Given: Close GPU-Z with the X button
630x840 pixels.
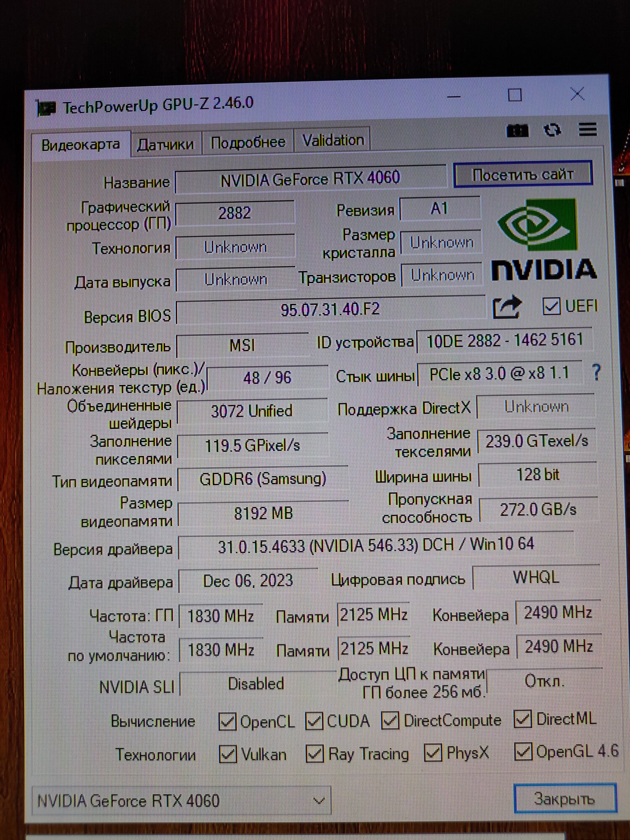Looking at the screenshot, I should [x=578, y=94].
